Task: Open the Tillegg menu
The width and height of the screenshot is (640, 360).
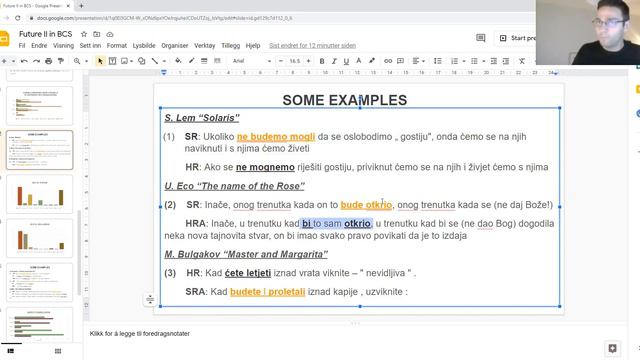Action: pyautogui.click(x=231, y=46)
